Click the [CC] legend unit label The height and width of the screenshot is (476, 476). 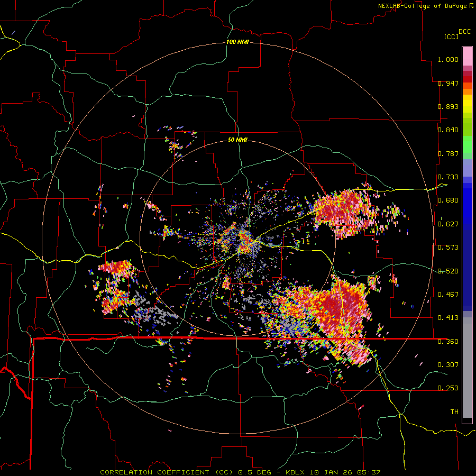click(x=451, y=36)
